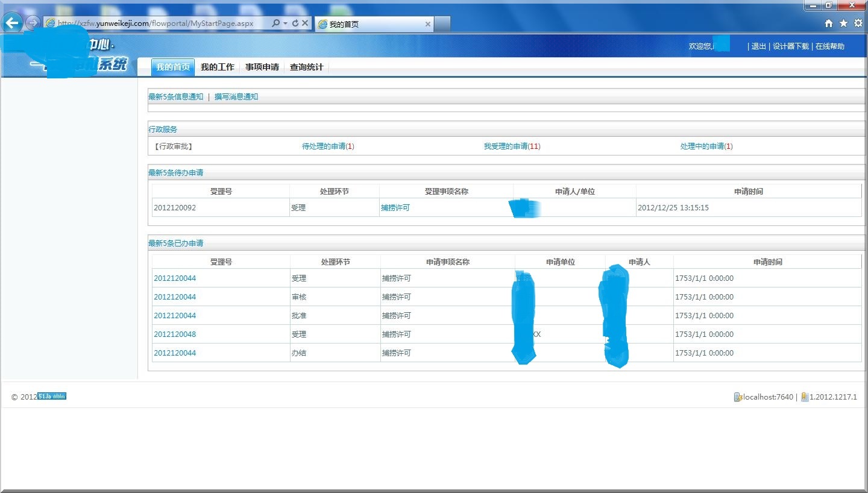Click the 申请单位 column header

[561, 262]
